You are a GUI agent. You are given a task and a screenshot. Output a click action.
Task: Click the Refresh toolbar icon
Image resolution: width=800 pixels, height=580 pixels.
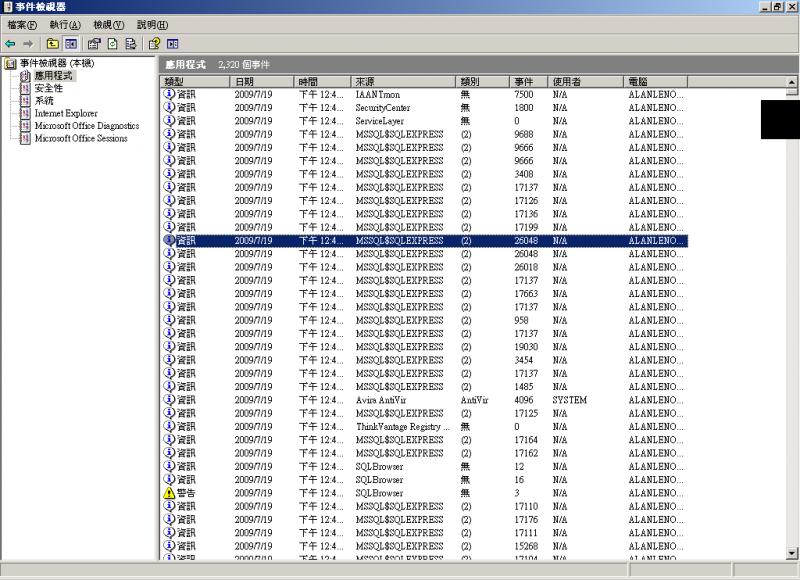110,44
